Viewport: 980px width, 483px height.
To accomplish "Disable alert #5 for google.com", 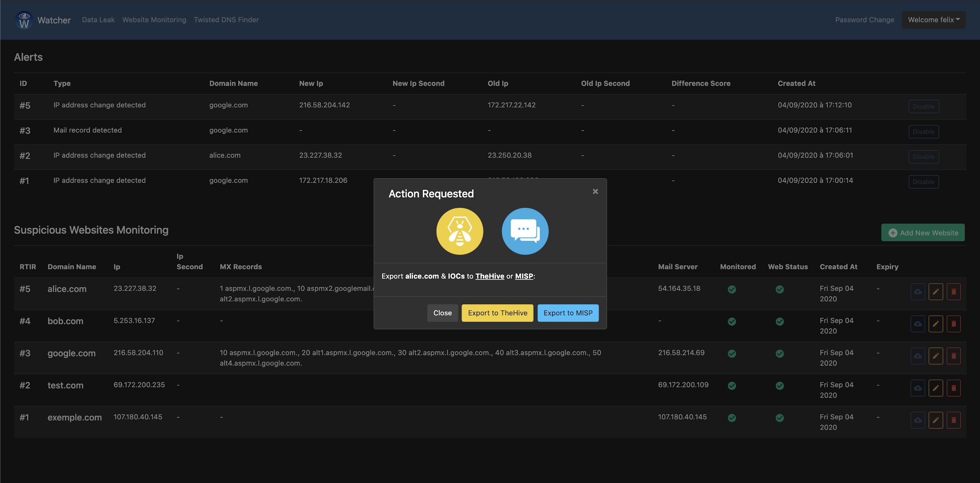I will [923, 106].
